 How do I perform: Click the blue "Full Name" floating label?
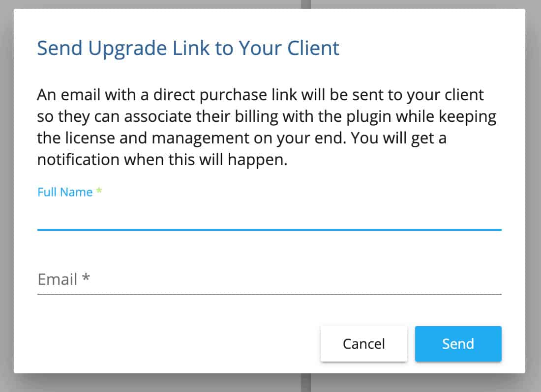(65, 192)
